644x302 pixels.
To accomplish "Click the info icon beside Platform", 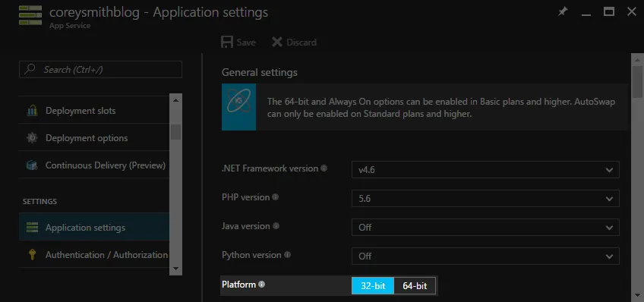I will pyautogui.click(x=261, y=284).
